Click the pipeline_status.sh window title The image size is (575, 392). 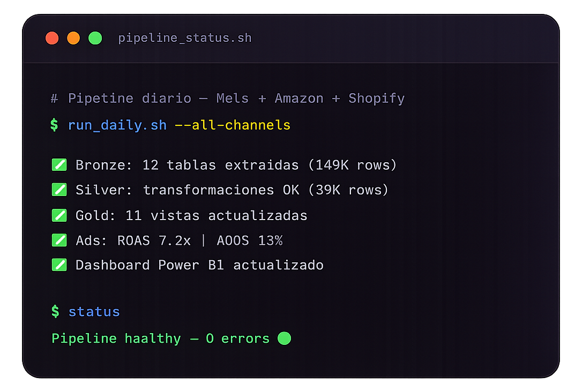185,39
